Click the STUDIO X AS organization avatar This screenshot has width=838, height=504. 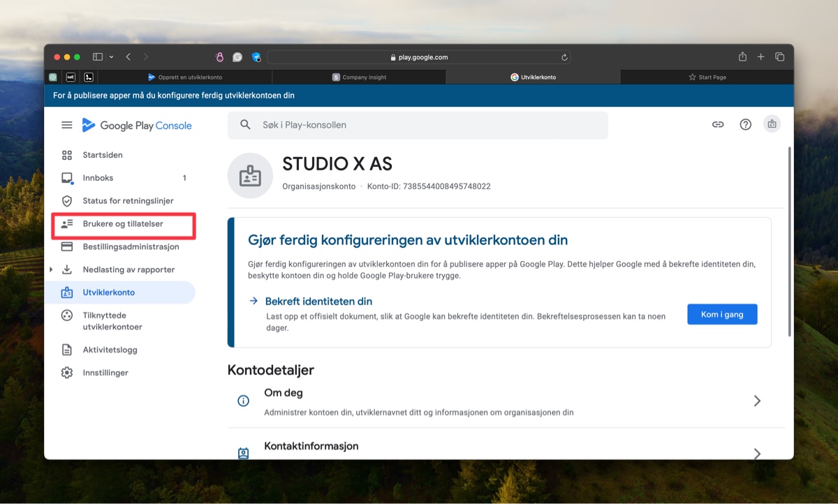250,176
